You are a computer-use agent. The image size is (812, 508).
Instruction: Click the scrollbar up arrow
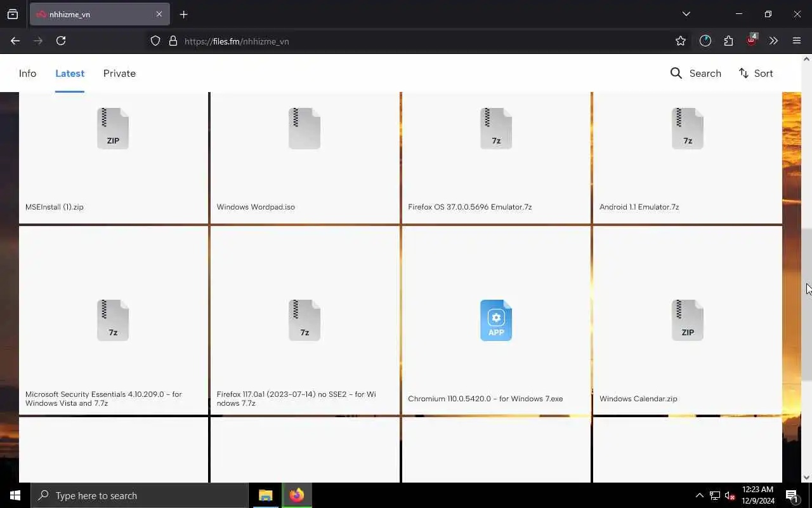click(807, 59)
